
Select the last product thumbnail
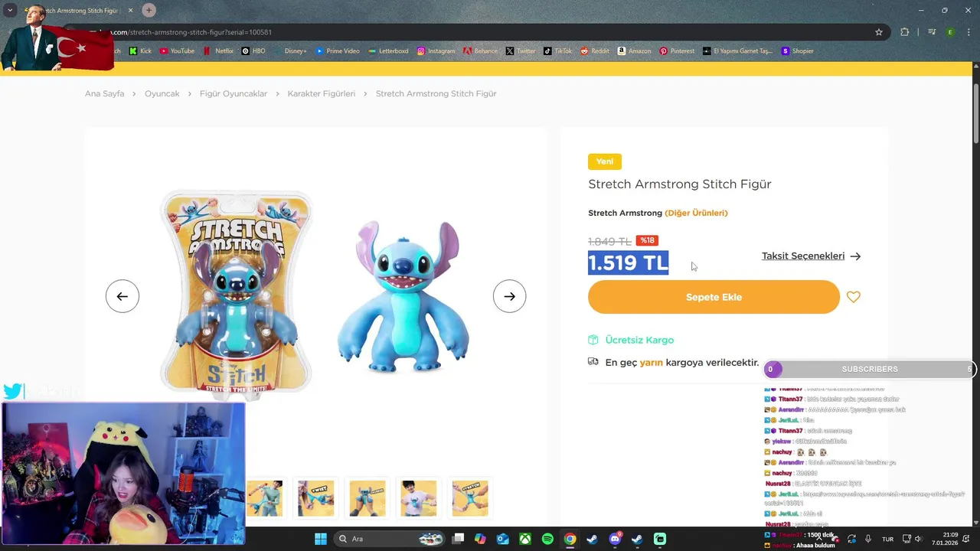470,498
